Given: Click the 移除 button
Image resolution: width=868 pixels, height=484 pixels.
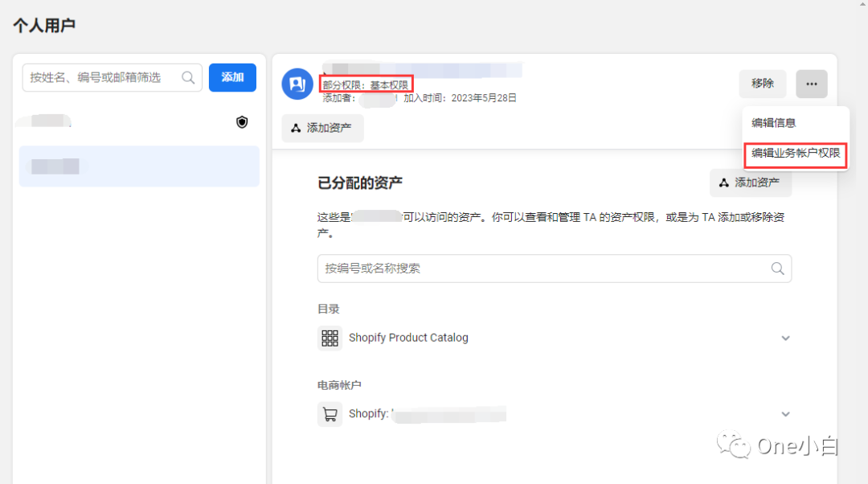Looking at the screenshot, I should click(x=762, y=84).
